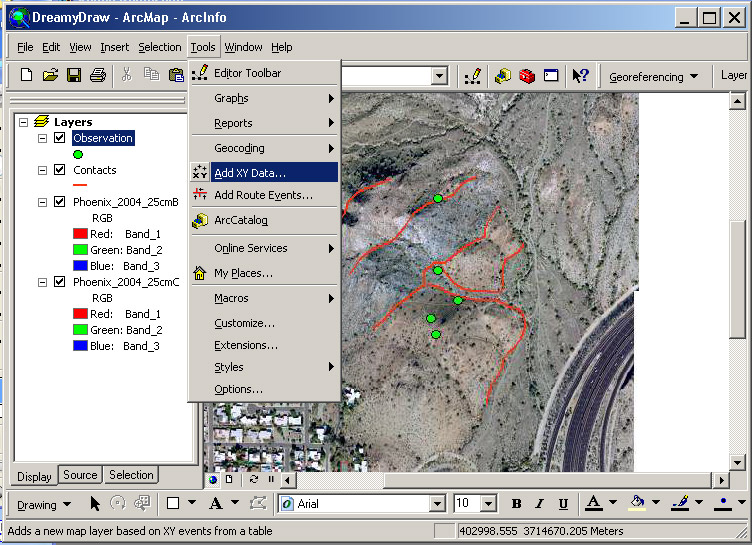Open ArcCatalog from the Tools menu
Screen dimensions: 752x545
[x=264, y=220]
